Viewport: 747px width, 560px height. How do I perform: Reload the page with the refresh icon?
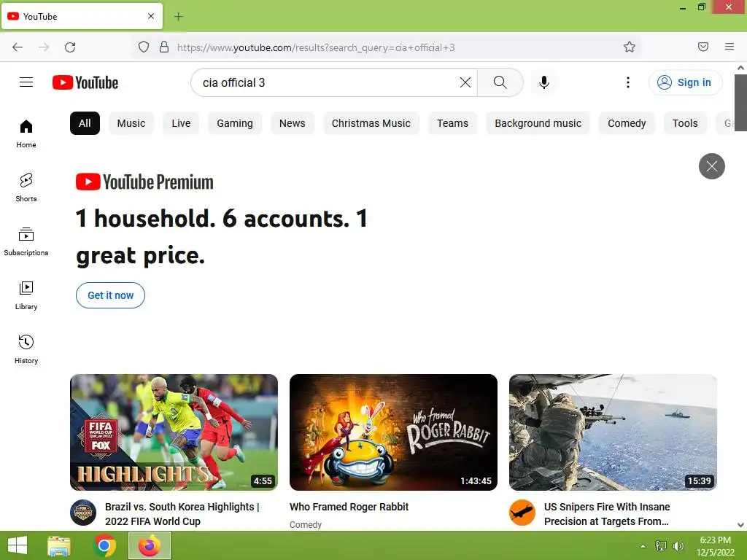(x=70, y=47)
